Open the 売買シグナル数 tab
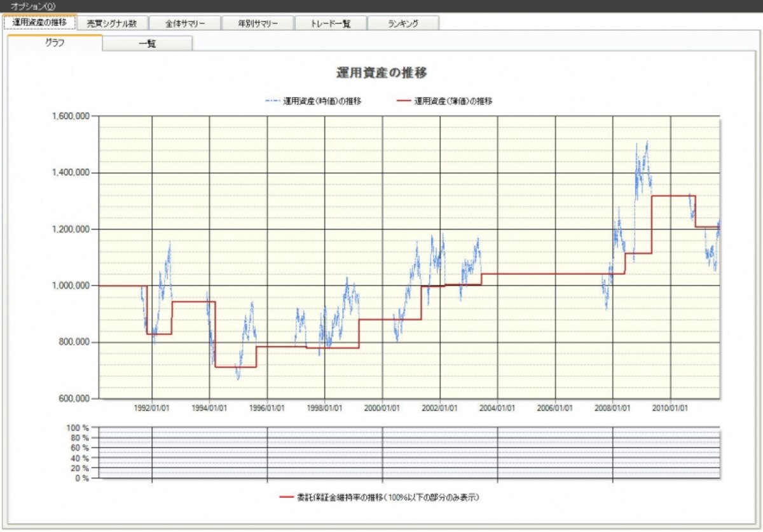The image size is (763, 532). coord(112,24)
